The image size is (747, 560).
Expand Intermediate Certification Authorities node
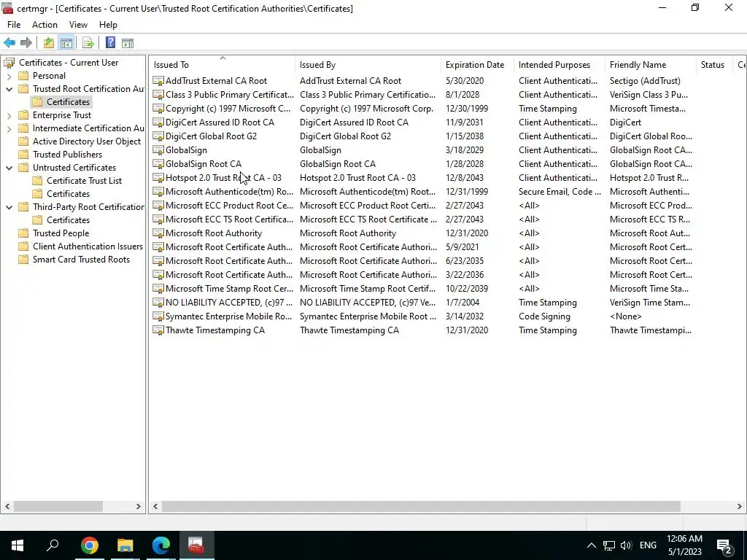coord(9,128)
